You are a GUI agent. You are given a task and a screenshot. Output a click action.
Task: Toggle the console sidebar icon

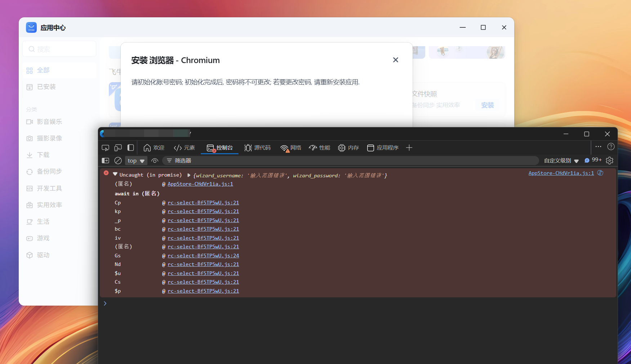tap(105, 161)
